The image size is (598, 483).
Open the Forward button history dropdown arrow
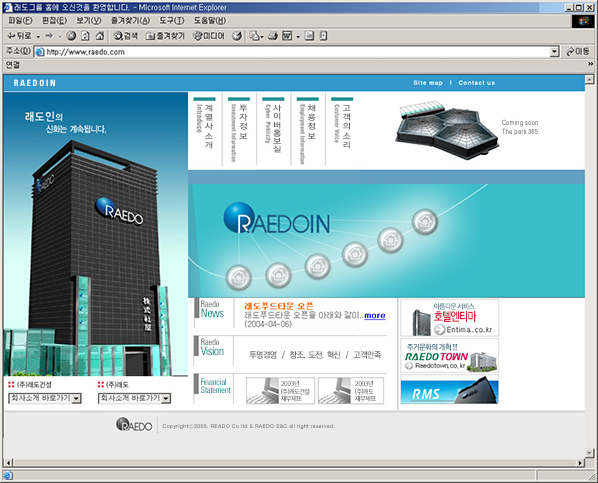(60, 37)
